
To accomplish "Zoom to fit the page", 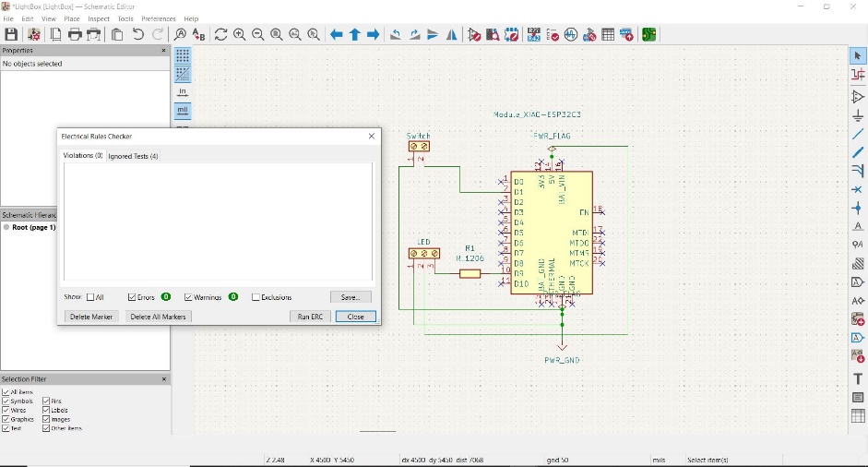I will point(277,34).
